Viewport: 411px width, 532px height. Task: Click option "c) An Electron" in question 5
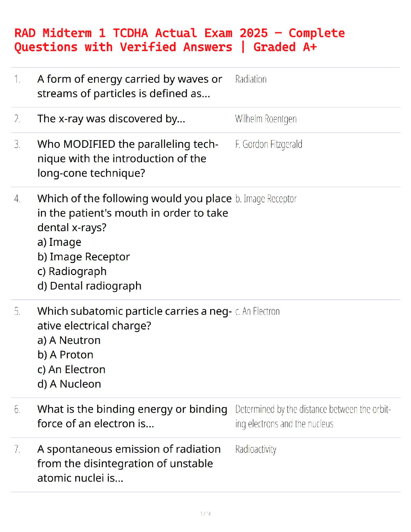[x=71, y=369]
